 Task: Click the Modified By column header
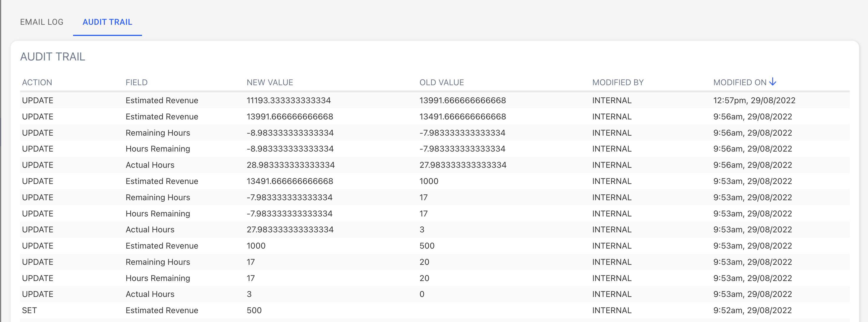click(x=618, y=82)
